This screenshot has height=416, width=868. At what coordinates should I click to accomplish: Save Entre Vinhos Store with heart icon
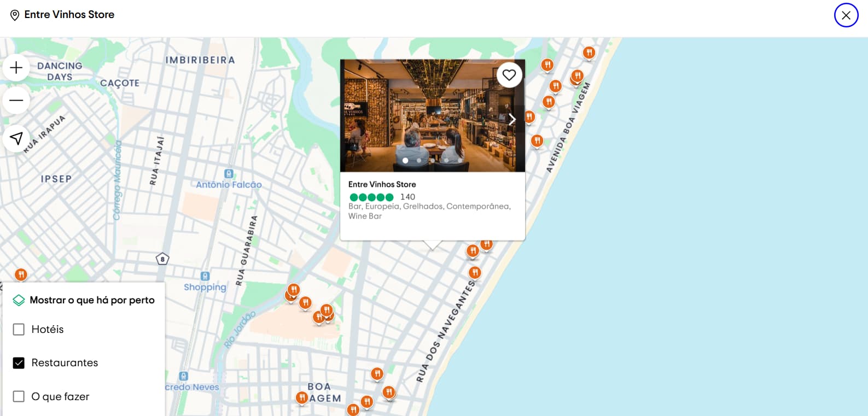[x=509, y=75]
